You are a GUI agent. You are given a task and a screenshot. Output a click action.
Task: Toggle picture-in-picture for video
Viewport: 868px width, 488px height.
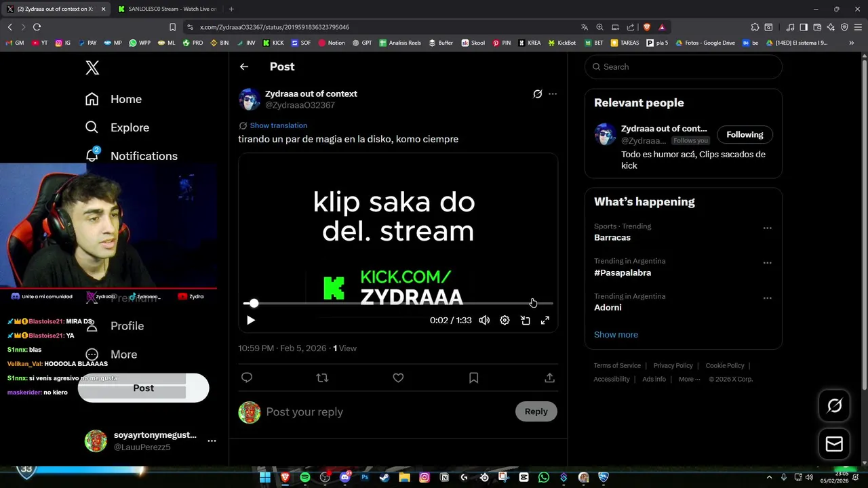tap(525, 321)
